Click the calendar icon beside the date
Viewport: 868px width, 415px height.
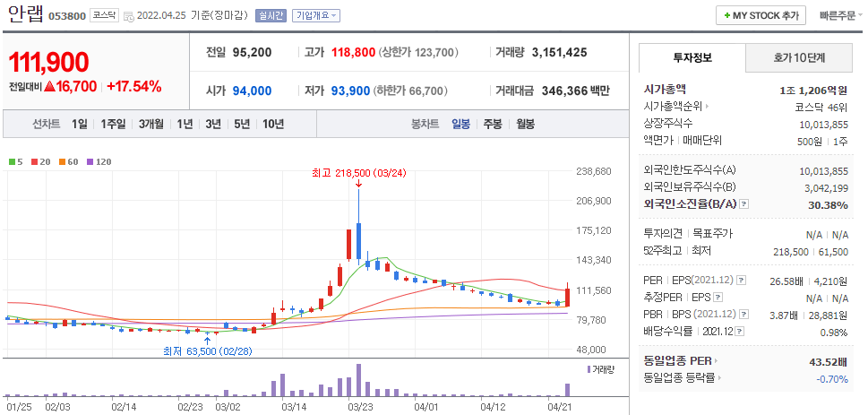click(x=128, y=16)
